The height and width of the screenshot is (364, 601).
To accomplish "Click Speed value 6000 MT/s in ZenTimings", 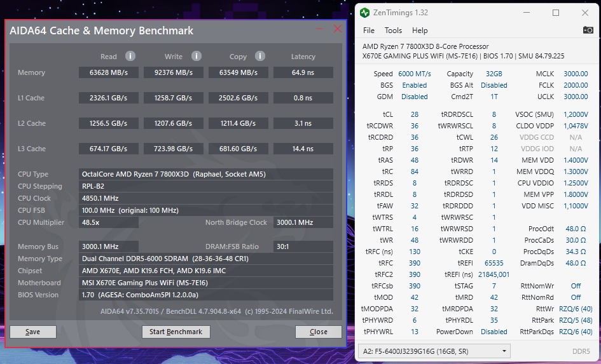I will pyautogui.click(x=414, y=74).
